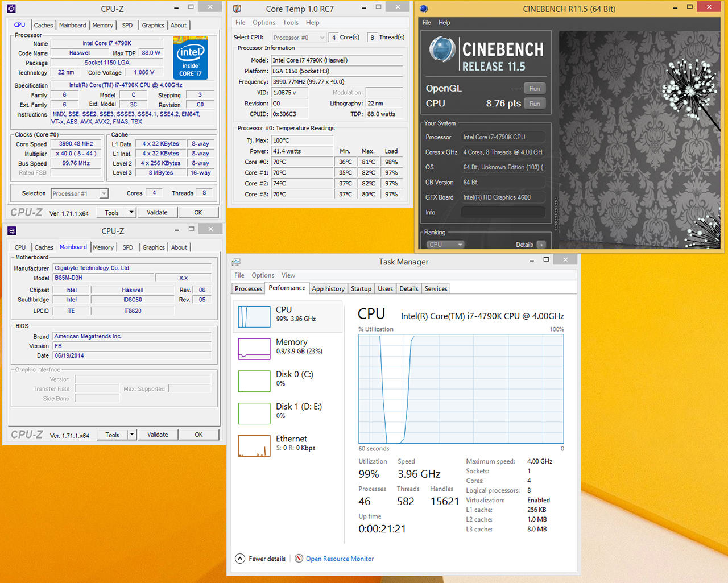This screenshot has height=583, width=728.
Task: Select the Memory graph thumbnail in Task Manager
Action: (x=254, y=349)
